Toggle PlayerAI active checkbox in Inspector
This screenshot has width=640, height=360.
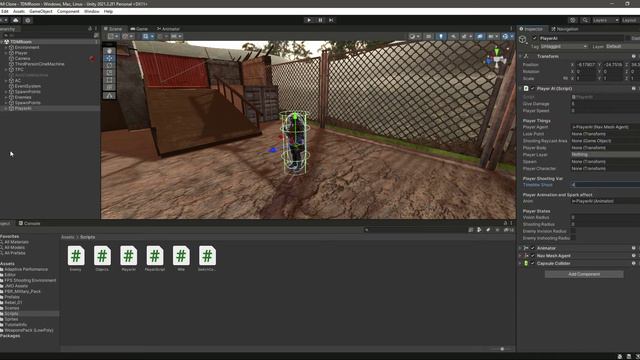(x=534, y=38)
